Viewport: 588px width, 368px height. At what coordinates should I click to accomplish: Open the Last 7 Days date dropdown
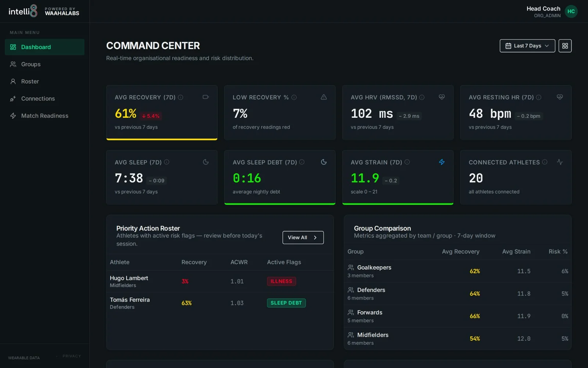click(527, 46)
